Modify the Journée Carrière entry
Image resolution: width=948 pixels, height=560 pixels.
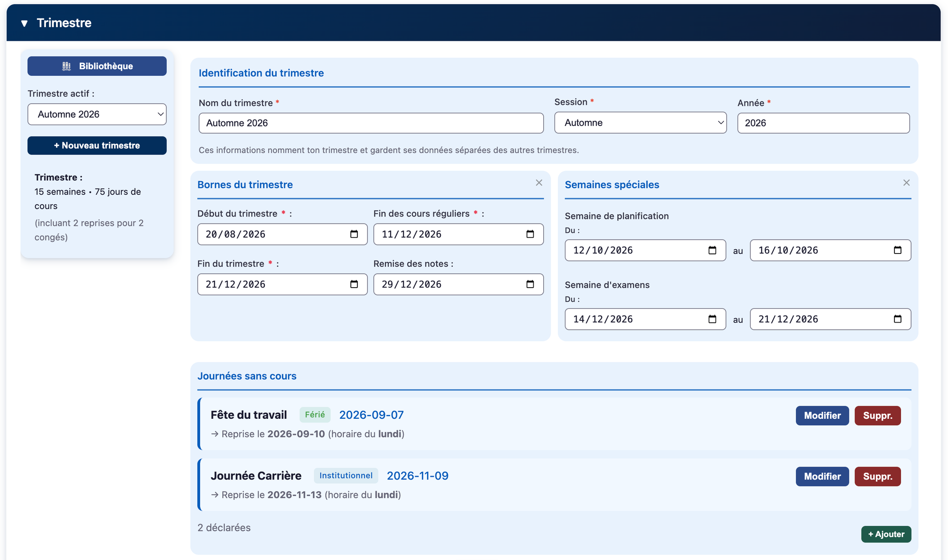click(x=822, y=477)
